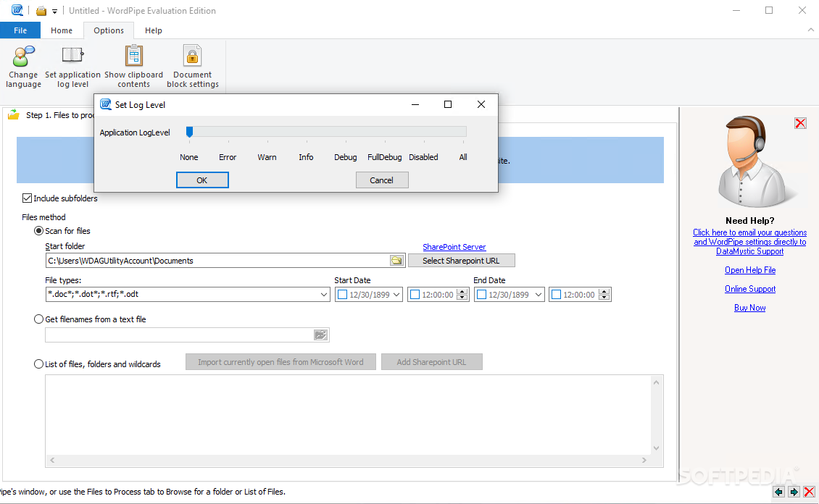Click Select Sharepoint URL button
Viewport: 819px width, 504px height.
[461, 261]
